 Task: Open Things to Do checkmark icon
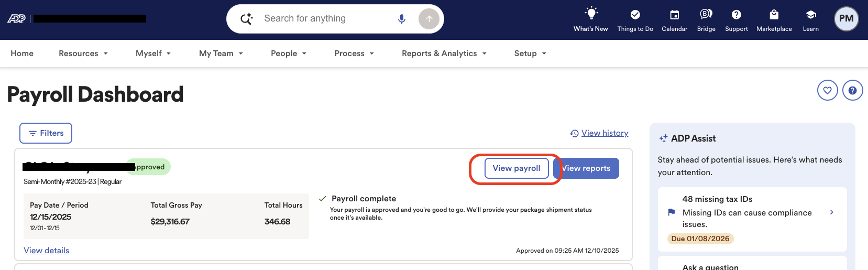click(x=635, y=14)
